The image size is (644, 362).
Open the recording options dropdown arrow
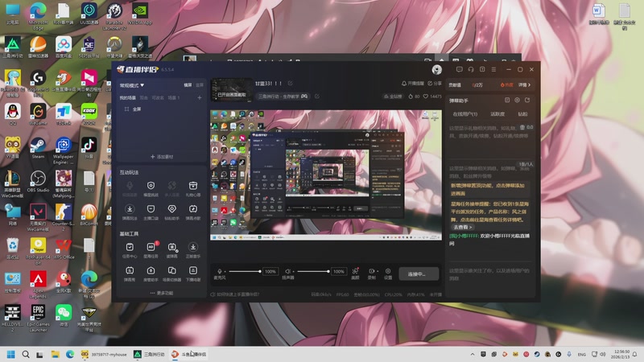[x=378, y=271]
